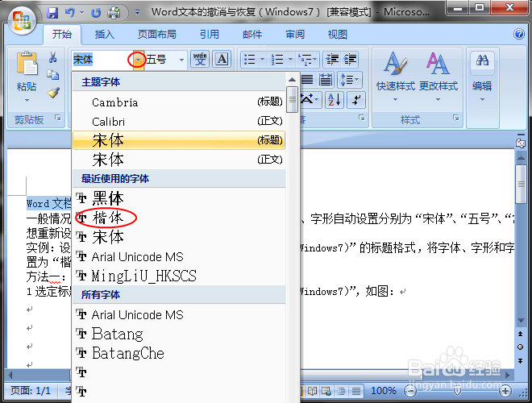The width and height of the screenshot is (532, 403).
Task: Toggle show/hide paragraph marks
Action: (356, 100)
